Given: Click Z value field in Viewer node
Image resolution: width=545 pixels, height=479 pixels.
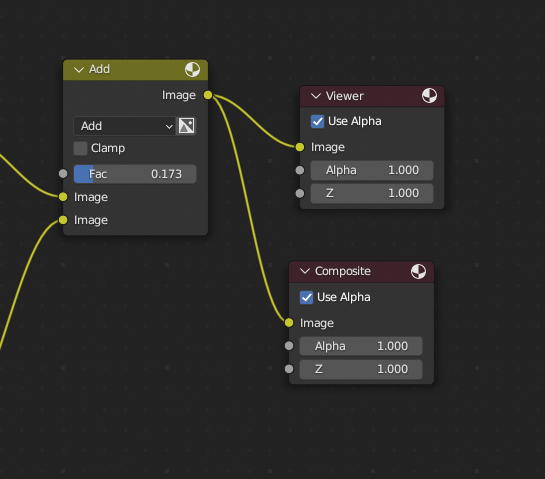Looking at the screenshot, I should 372,193.
